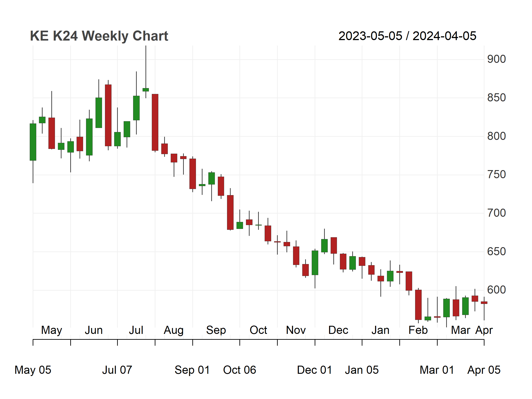
Task: Click the May 05 date label
Action: pyautogui.click(x=33, y=370)
